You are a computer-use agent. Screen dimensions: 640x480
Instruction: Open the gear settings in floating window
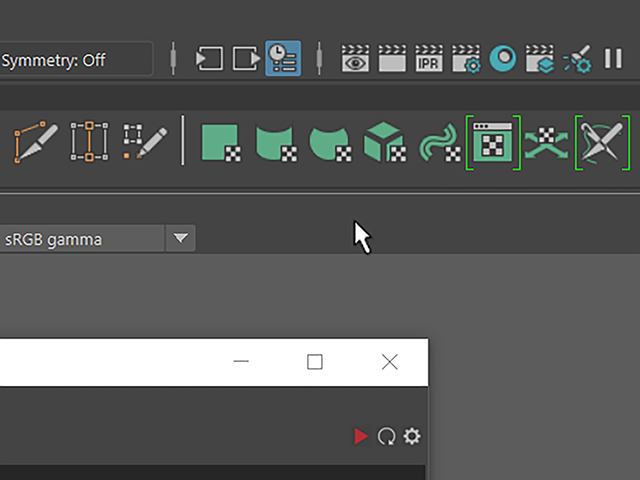(x=412, y=436)
